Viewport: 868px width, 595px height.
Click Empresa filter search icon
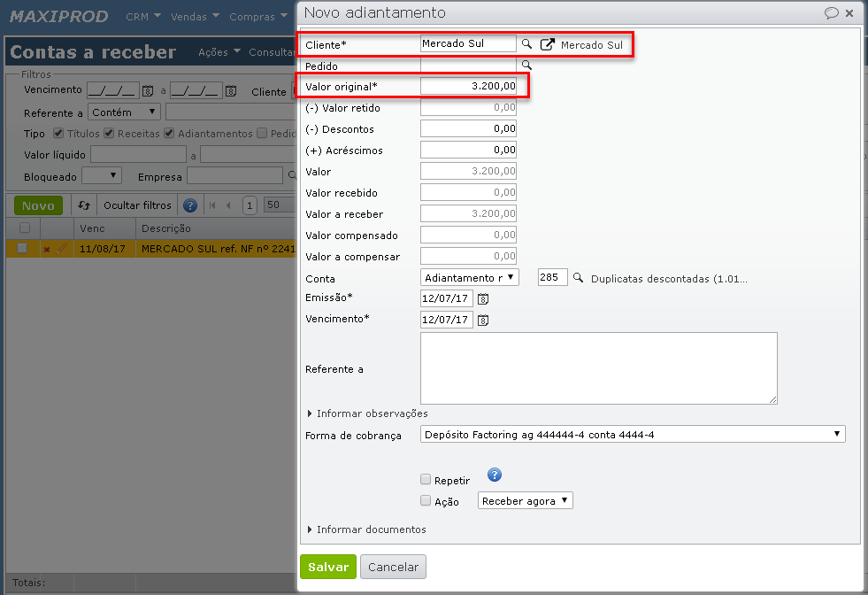click(292, 176)
